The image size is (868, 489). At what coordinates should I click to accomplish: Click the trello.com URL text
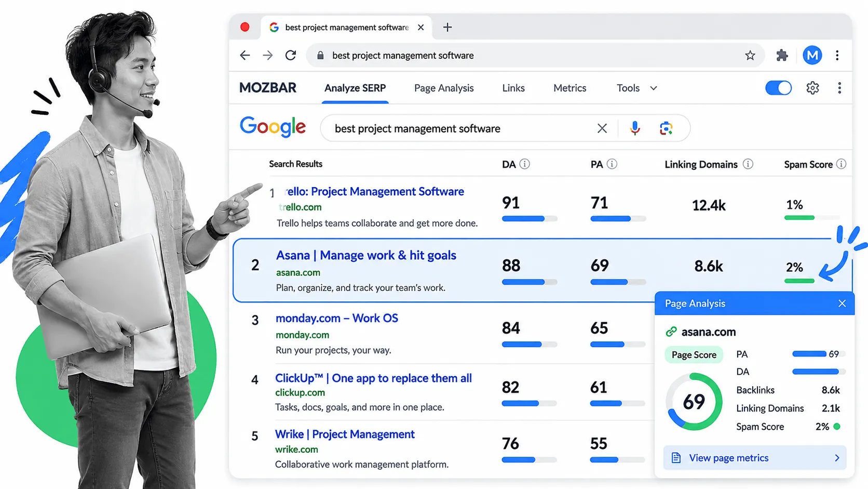coord(300,207)
